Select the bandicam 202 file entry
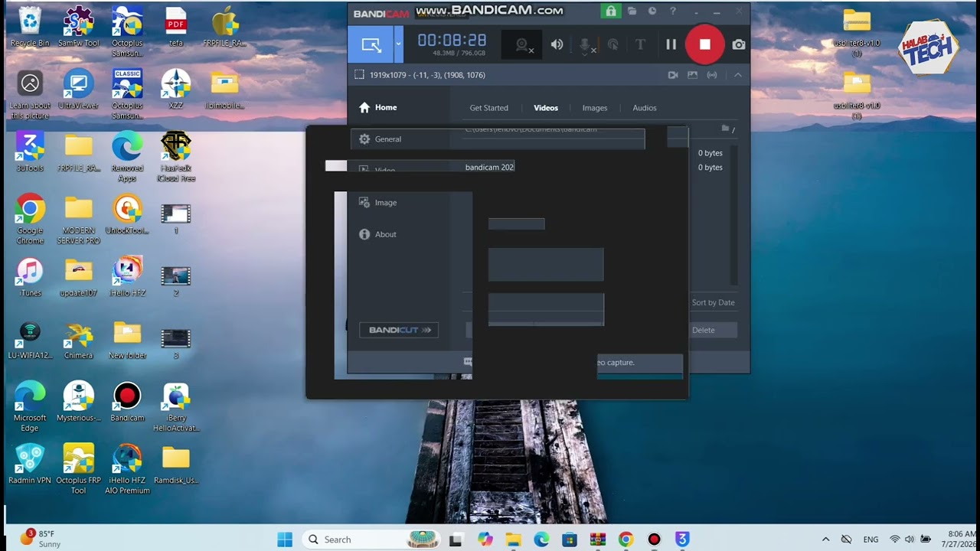This screenshot has width=980, height=551. [x=489, y=167]
